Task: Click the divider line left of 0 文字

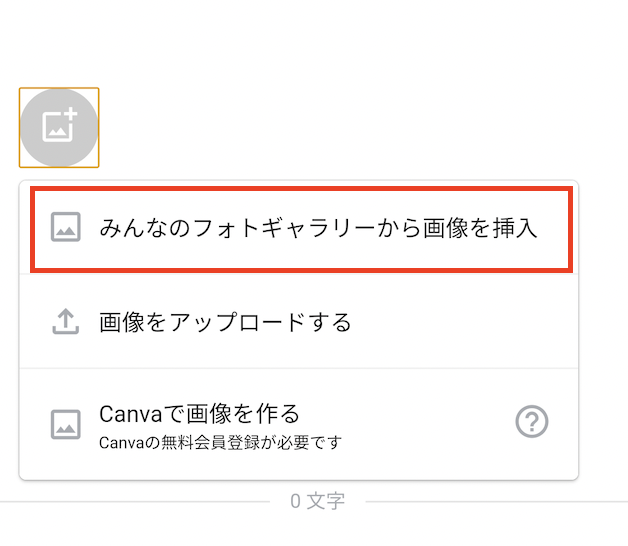Action: point(135,501)
